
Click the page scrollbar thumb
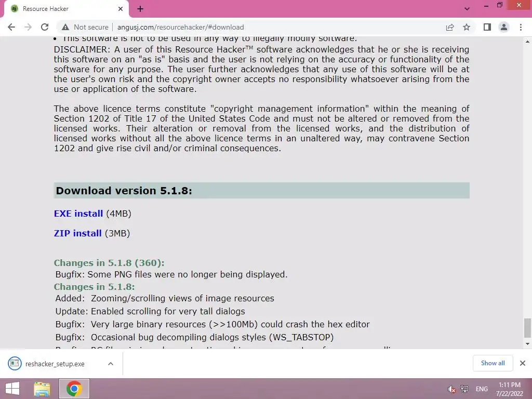pos(527,327)
